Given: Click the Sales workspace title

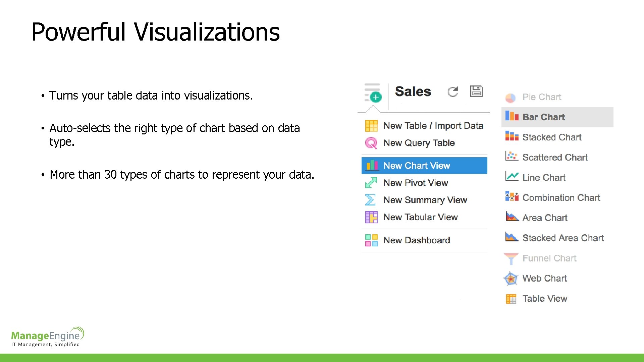Looking at the screenshot, I should tap(413, 92).
